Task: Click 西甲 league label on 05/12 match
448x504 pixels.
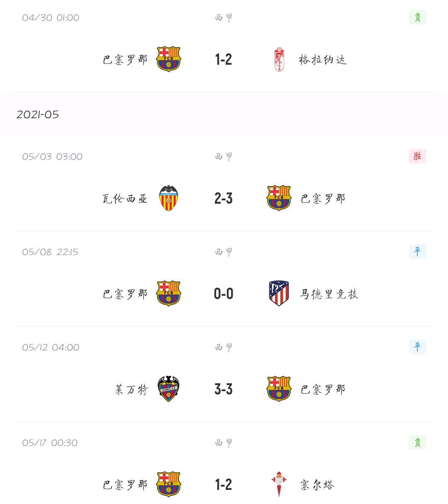Action: click(224, 348)
